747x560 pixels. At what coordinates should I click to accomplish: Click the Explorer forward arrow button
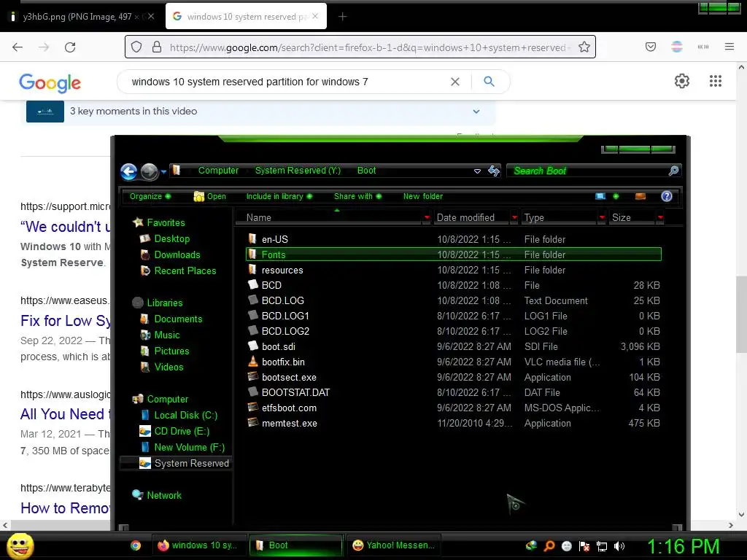(x=149, y=171)
